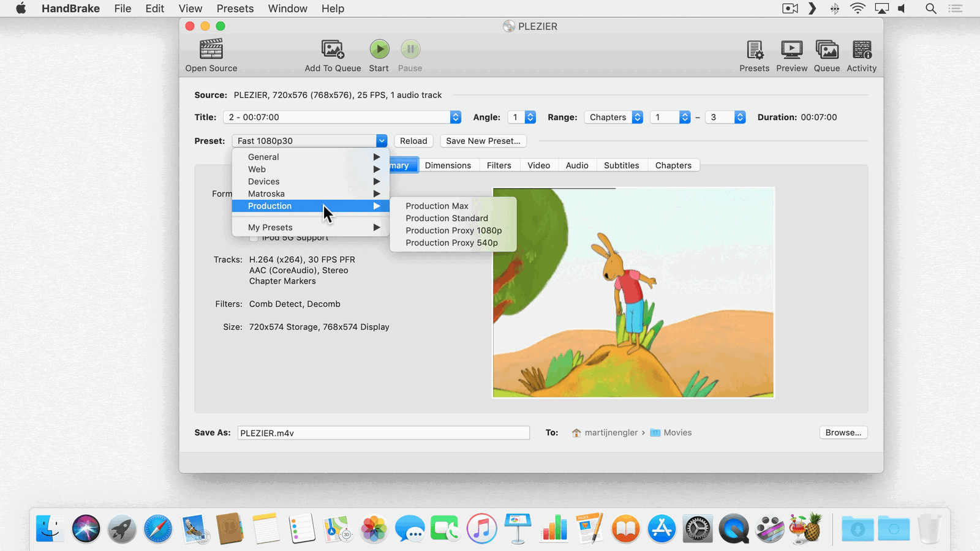The height and width of the screenshot is (551, 980).
Task: Launch Siri from the Dock
Action: pyautogui.click(x=86, y=528)
